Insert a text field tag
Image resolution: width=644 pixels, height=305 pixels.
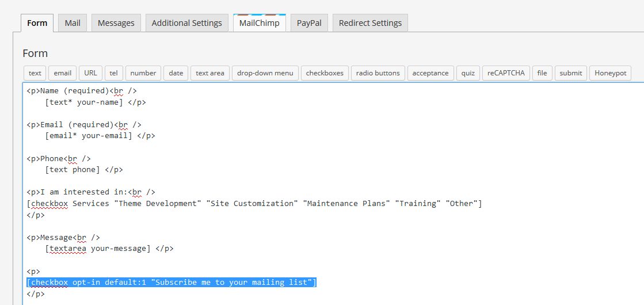click(x=35, y=73)
